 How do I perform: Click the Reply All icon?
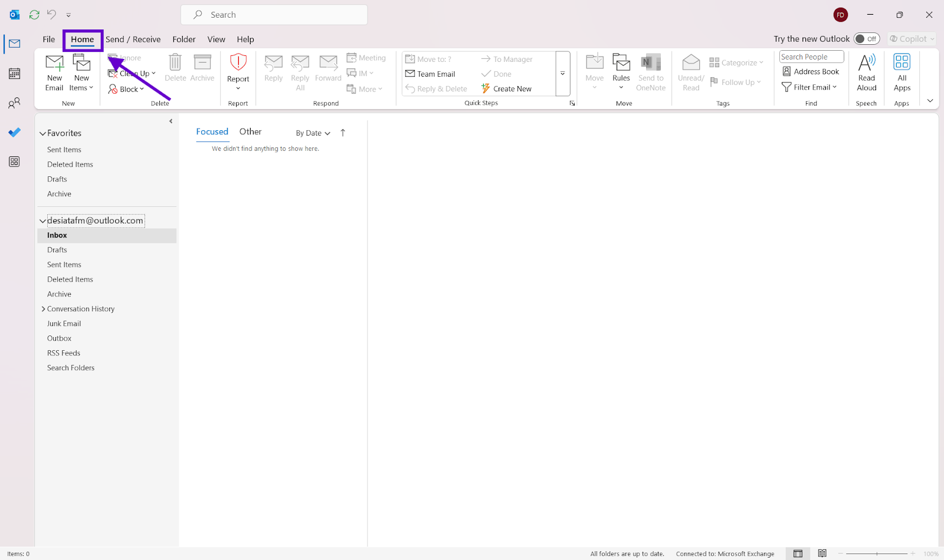click(300, 72)
